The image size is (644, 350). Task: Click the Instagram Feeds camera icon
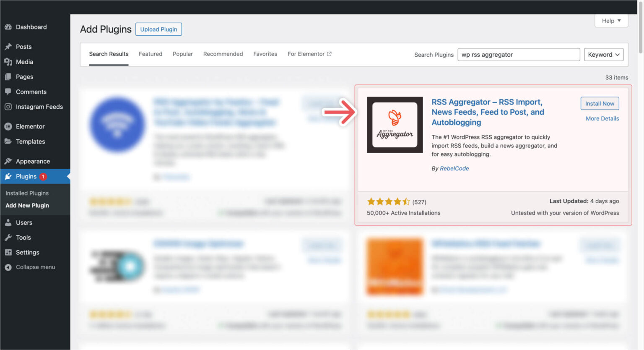[8, 107]
